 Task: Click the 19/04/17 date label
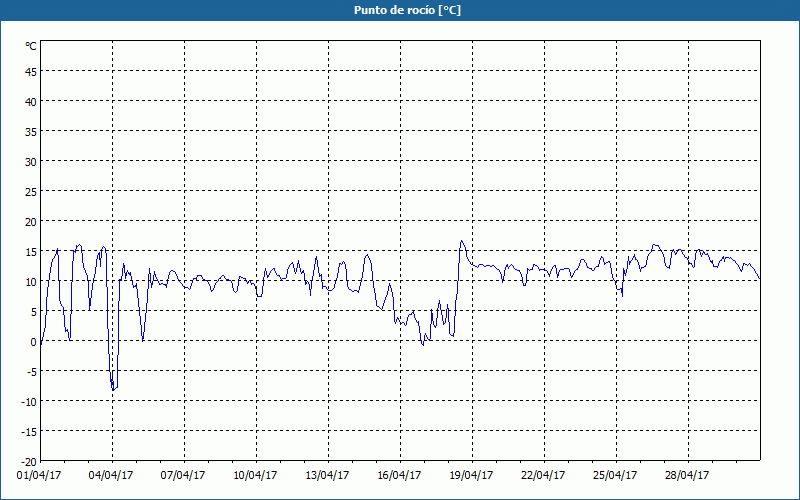click(471, 476)
